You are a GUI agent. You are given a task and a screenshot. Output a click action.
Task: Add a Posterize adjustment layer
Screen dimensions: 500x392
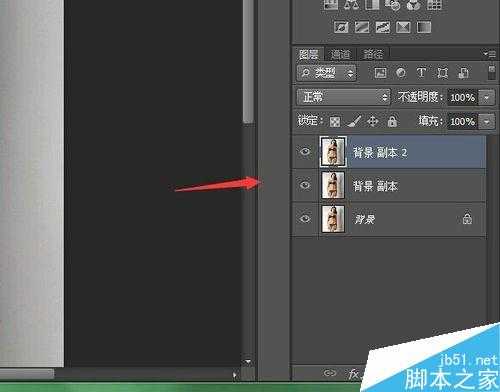(362, 27)
